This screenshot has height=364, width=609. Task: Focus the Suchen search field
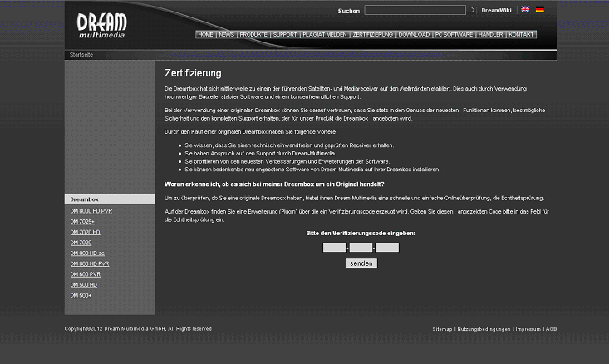click(x=415, y=10)
